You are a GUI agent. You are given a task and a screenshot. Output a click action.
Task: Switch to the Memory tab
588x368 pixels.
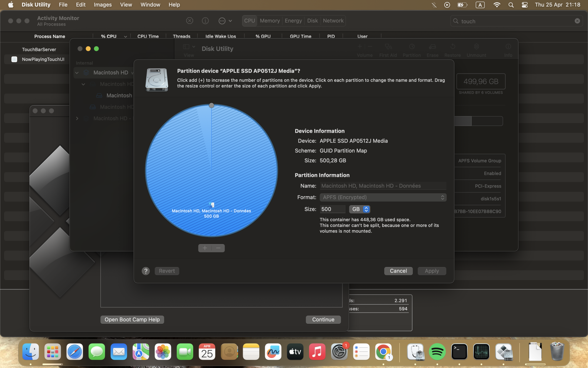click(270, 21)
